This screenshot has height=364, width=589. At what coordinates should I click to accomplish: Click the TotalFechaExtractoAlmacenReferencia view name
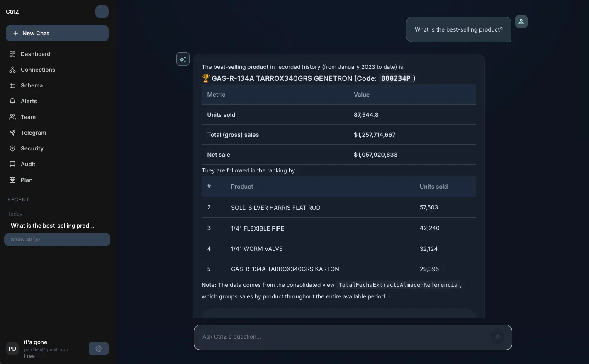[x=398, y=285]
